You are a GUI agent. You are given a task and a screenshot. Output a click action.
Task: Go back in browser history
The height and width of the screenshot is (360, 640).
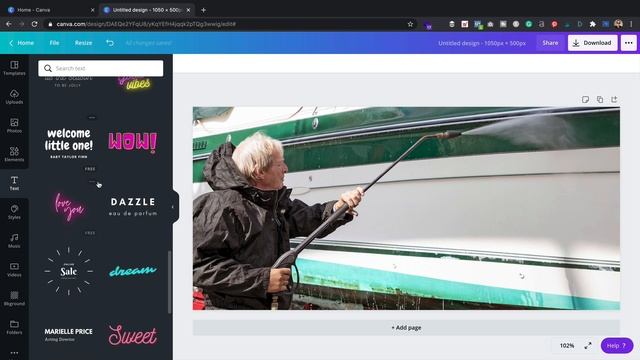pos(9,24)
